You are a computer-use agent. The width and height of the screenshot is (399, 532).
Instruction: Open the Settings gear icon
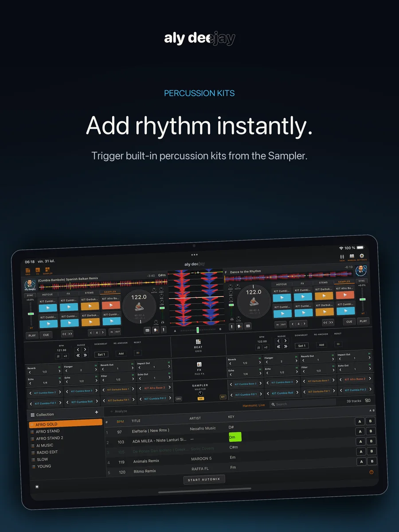362,258
